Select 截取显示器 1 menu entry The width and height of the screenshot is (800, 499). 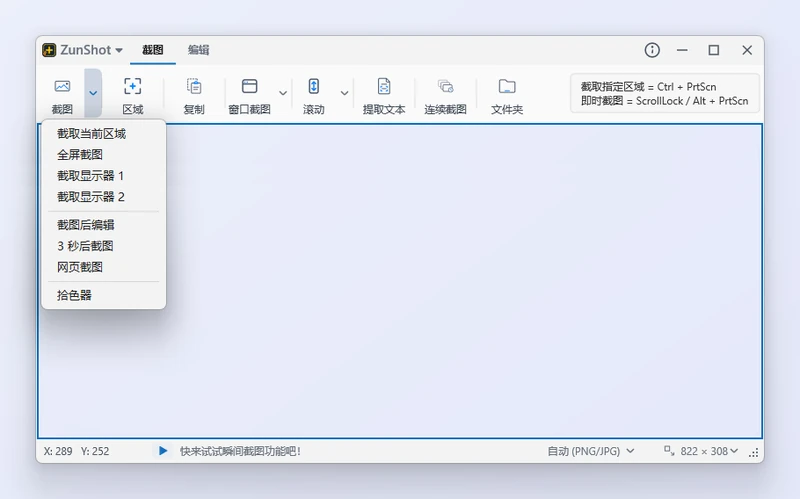(104, 176)
